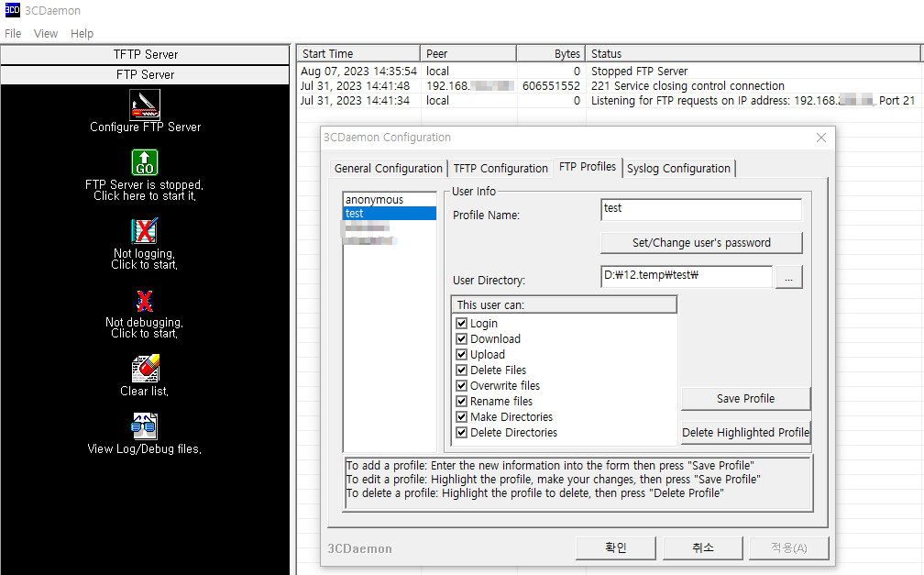Click the Bytes column header
Viewport: 924px width, 575px height.
[x=551, y=54]
